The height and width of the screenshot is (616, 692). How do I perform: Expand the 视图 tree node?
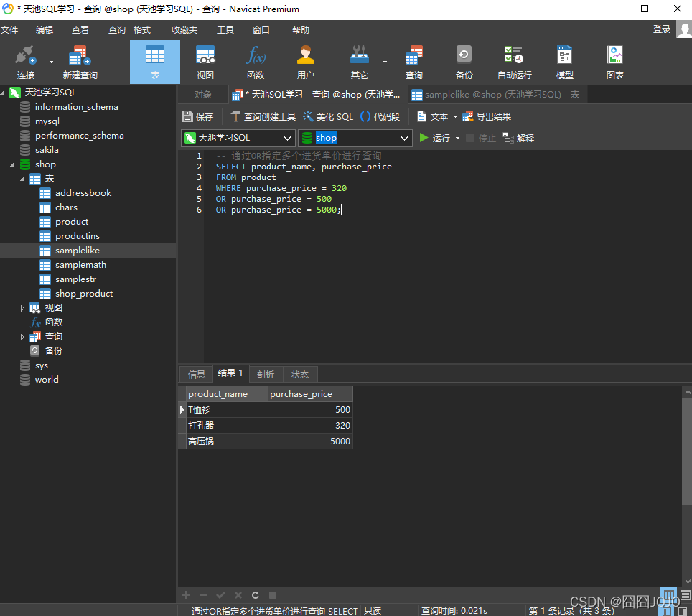(22, 308)
